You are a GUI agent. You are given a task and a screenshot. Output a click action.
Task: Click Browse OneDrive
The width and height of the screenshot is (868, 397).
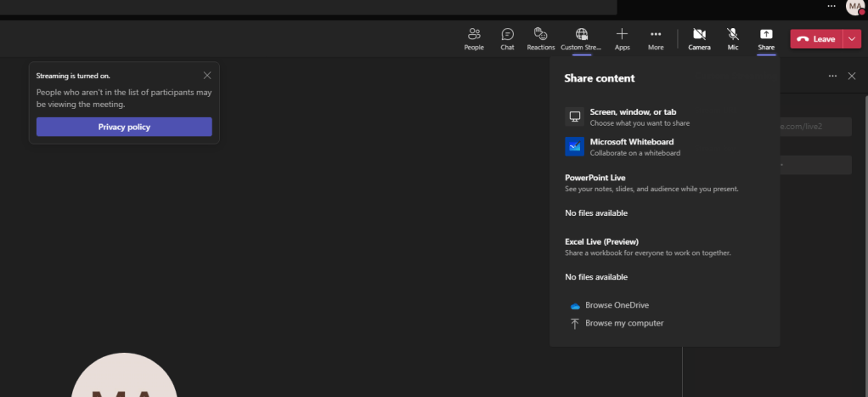(617, 305)
